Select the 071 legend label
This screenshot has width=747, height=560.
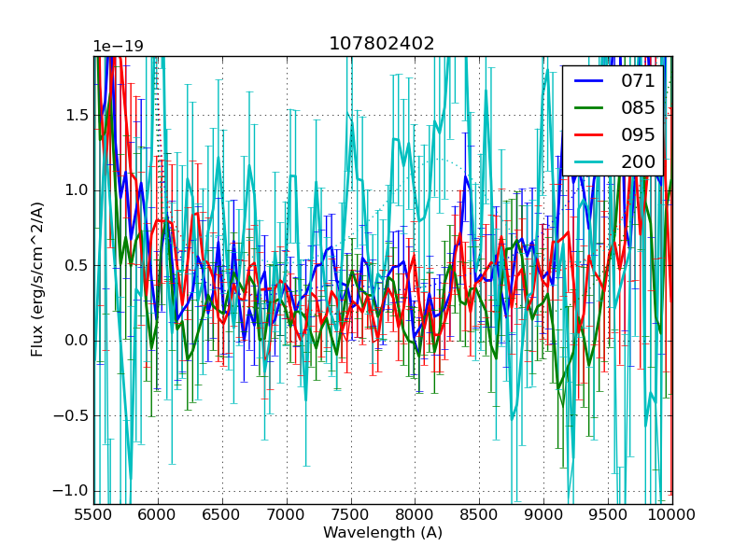click(638, 81)
